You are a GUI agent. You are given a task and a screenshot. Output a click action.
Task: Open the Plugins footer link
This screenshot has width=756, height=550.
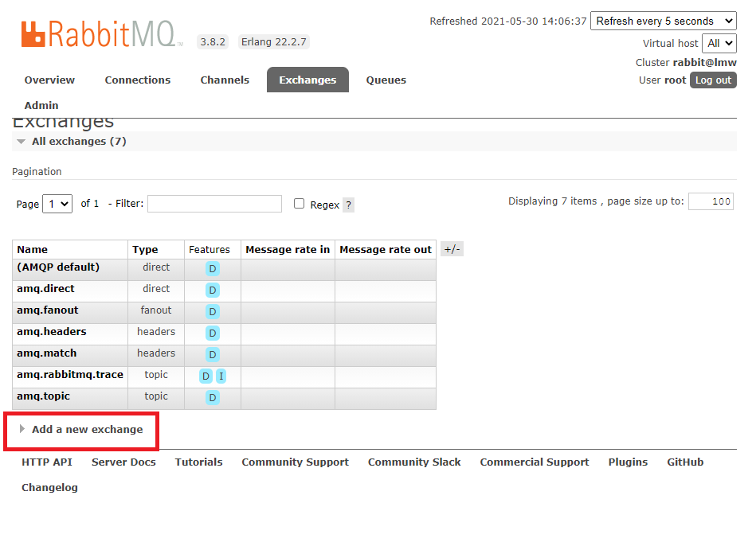click(628, 462)
